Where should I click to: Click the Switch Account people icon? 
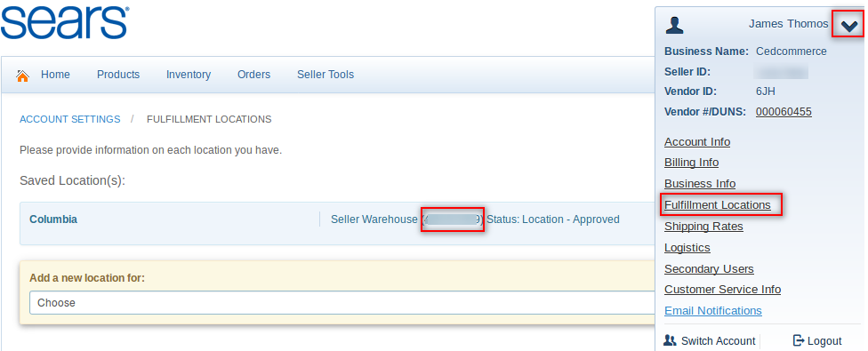670,340
